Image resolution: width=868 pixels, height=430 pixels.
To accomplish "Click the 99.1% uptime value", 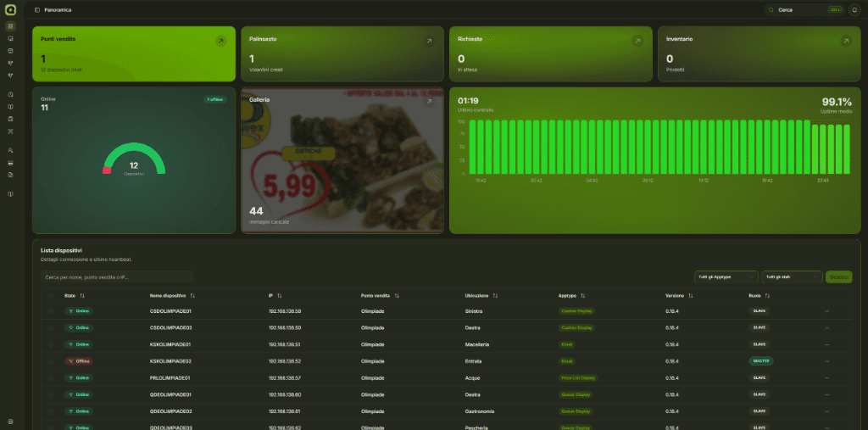I will (x=837, y=102).
